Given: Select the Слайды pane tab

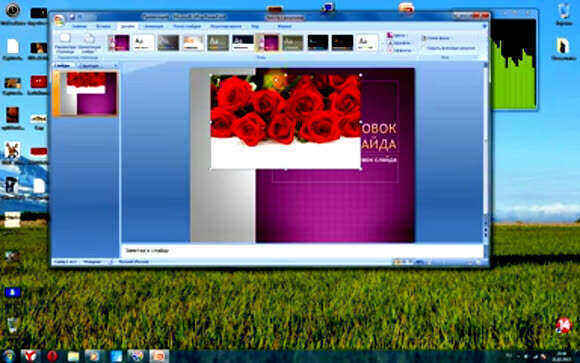Looking at the screenshot, I should tap(63, 65).
